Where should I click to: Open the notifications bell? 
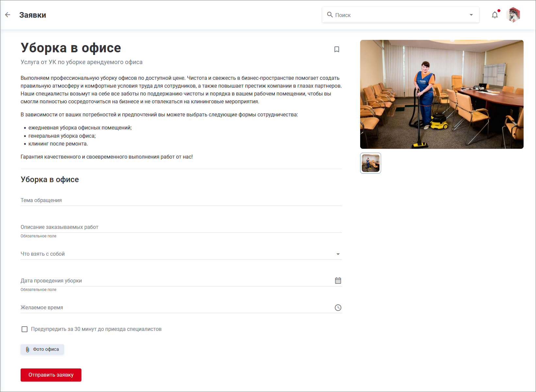tap(495, 15)
